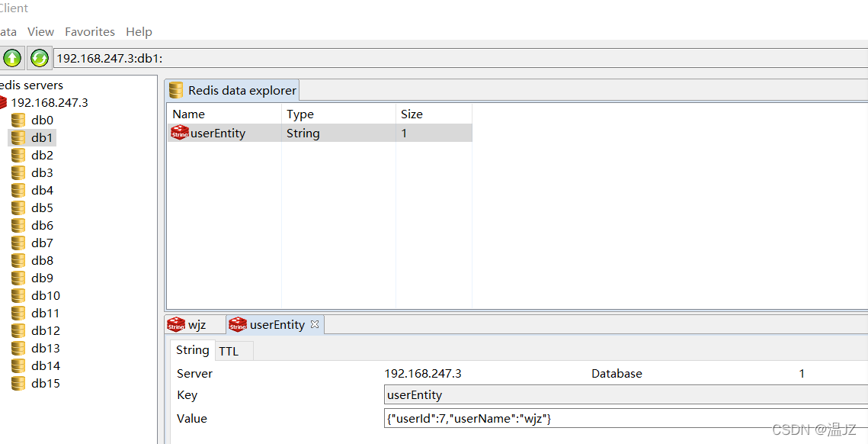
Task: Select the userEntity row in the data table
Action: click(x=320, y=133)
